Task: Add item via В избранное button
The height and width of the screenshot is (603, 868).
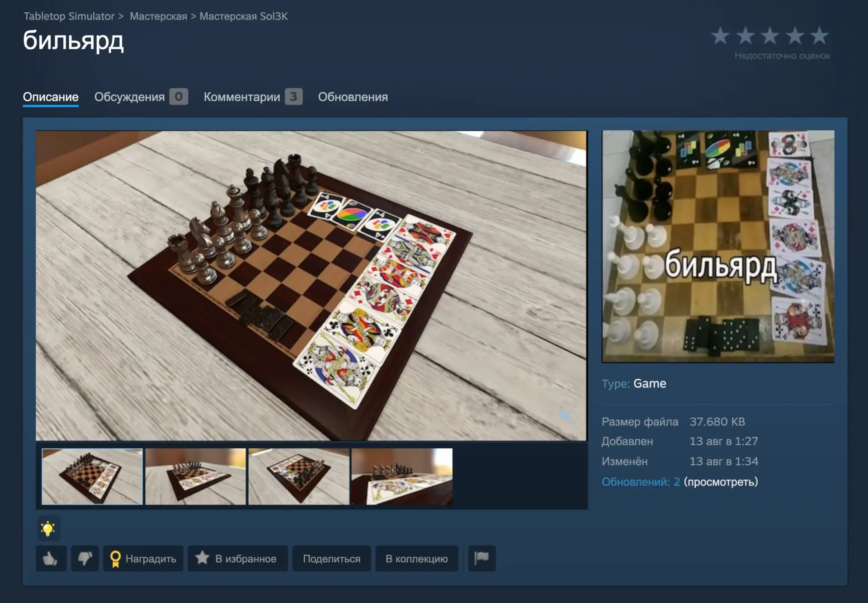Action: (238, 559)
